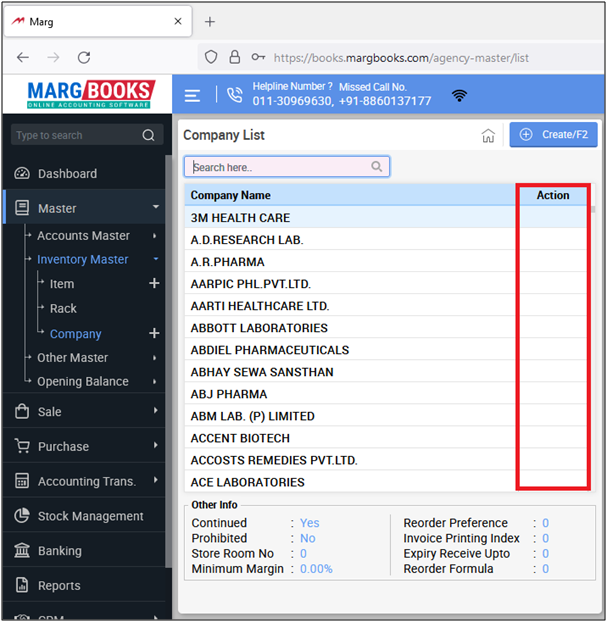Click plus icon next to Company
This screenshot has width=608, height=622.
click(x=154, y=334)
